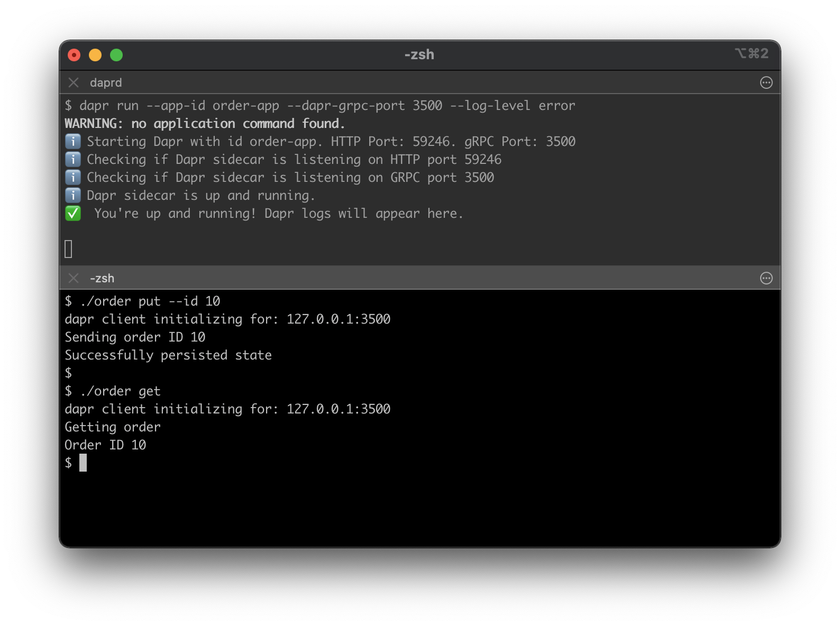Screen dimensions: 840x626
Task: Click the red close window button
Action: (74, 55)
